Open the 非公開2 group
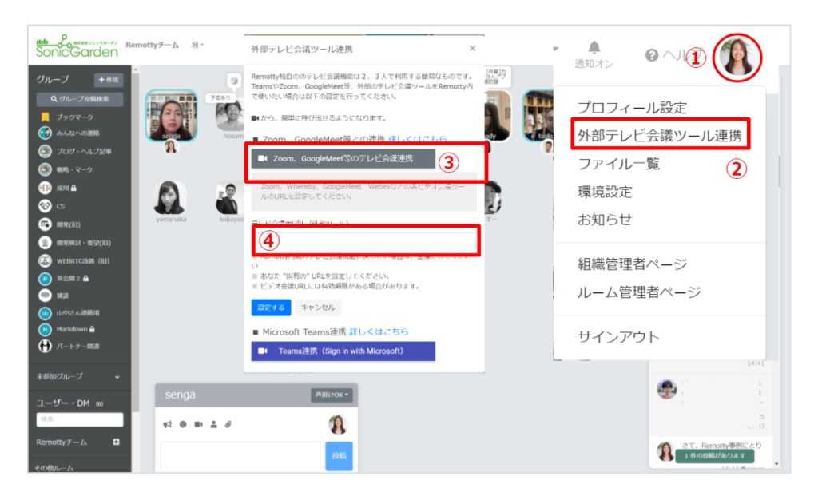Viewport: 818px width, 504px height. pyautogui.click(x=64, y=278)
